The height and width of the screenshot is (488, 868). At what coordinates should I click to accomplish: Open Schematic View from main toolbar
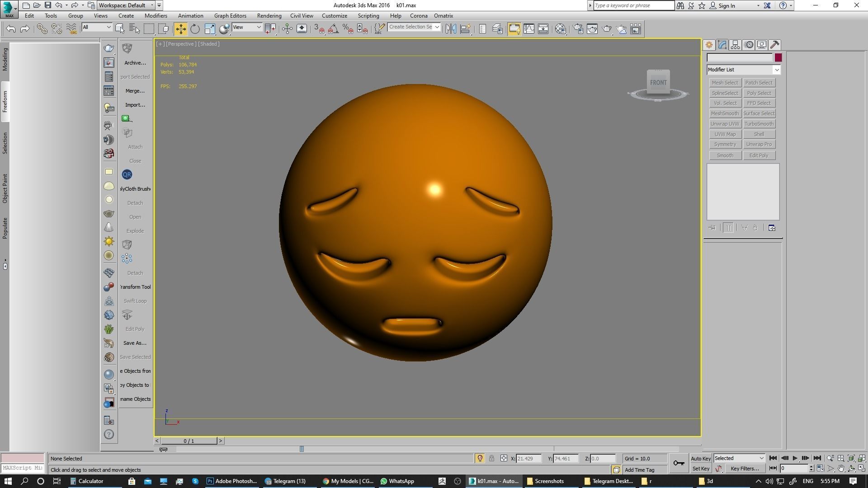pyautogui.click(x=543, y=29)
